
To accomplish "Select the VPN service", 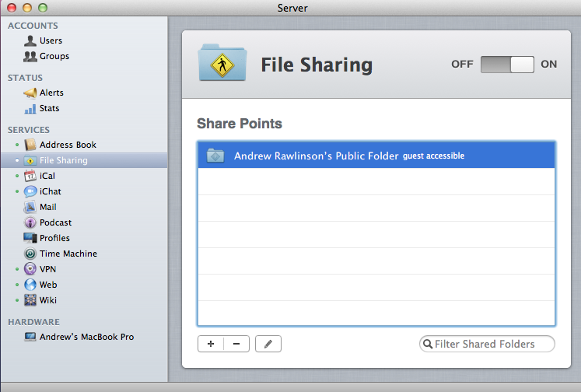I will coord(47,269).
